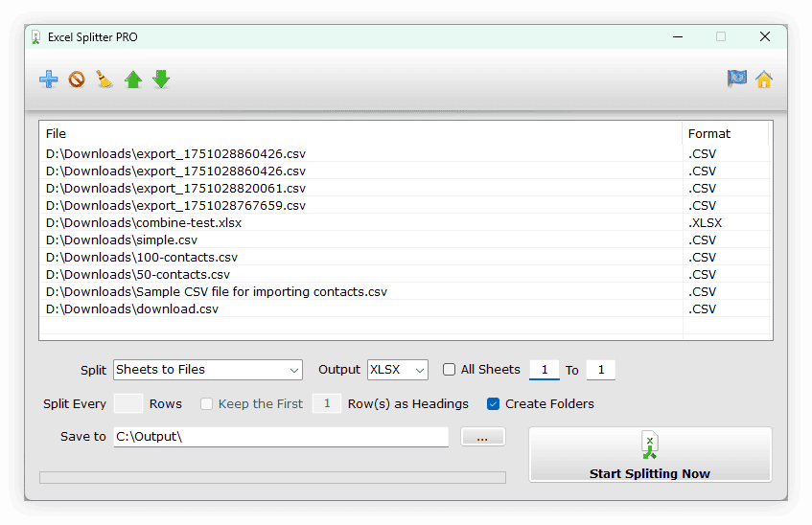Screen dimensions: 812x525
Task: Move file up with green up arrow
Action: 133,80
